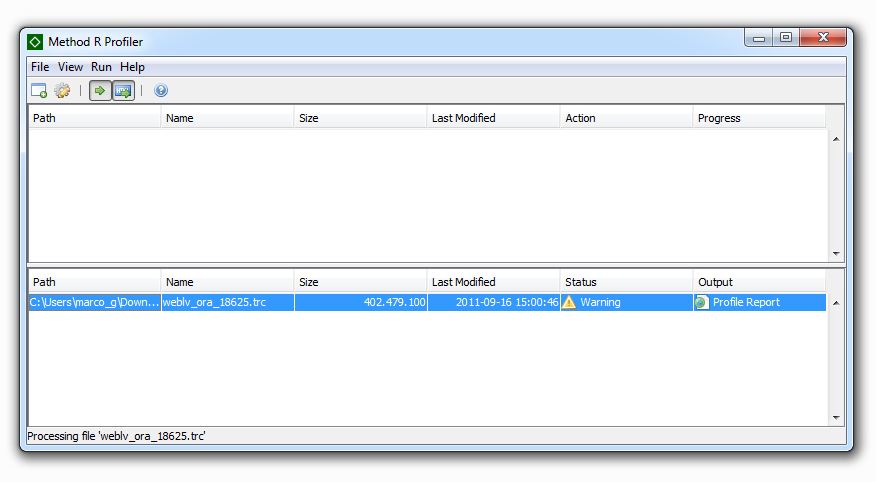Click the Action column header in top table

(626, 118)
